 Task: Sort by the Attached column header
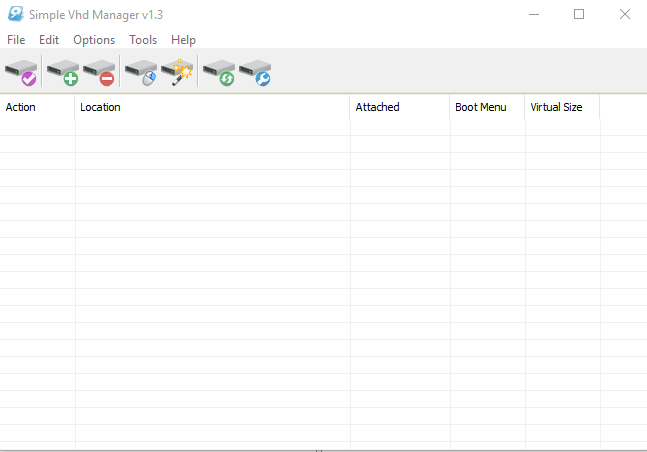coord(399,107)
